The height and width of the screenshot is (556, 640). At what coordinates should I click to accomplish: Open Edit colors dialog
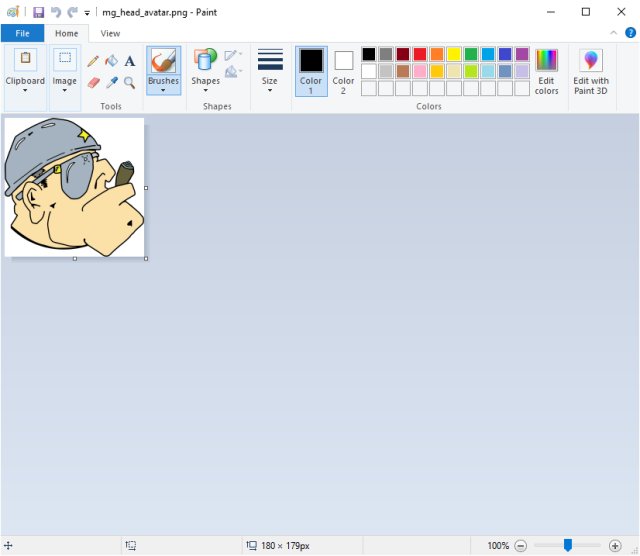coord(546,72)
